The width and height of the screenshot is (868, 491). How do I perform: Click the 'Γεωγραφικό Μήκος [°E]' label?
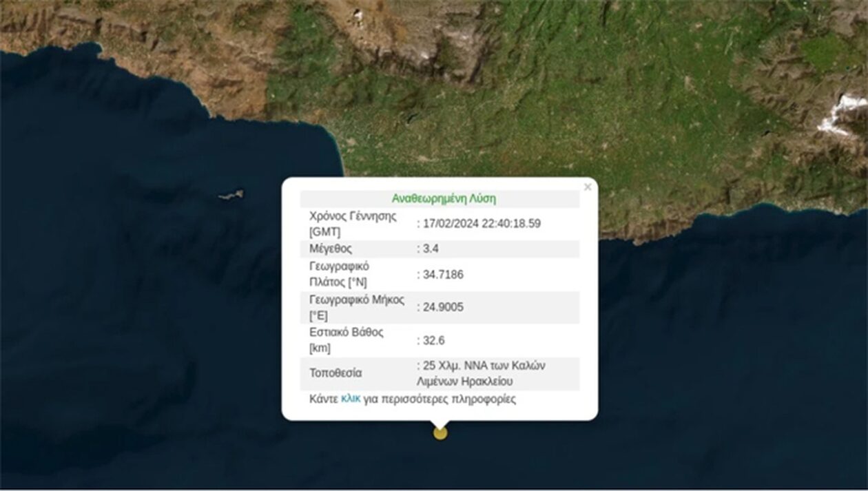click(x=356, y=308)
